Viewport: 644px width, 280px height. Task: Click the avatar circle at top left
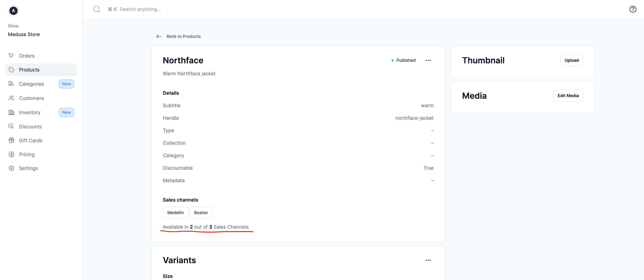tap(13, 11)
